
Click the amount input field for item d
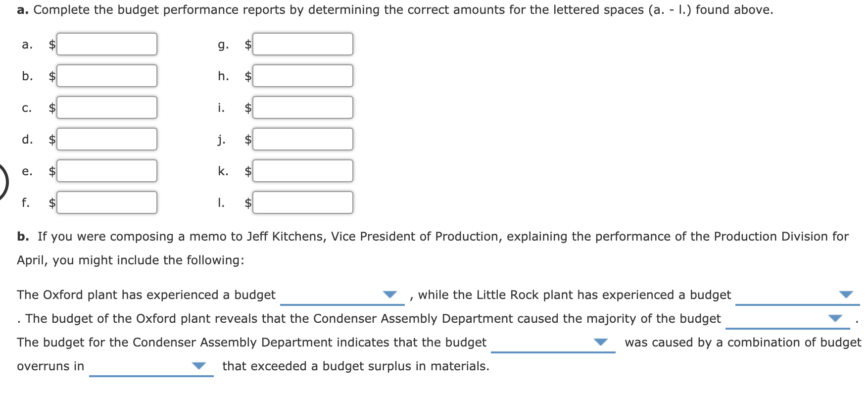click(106, 139)
